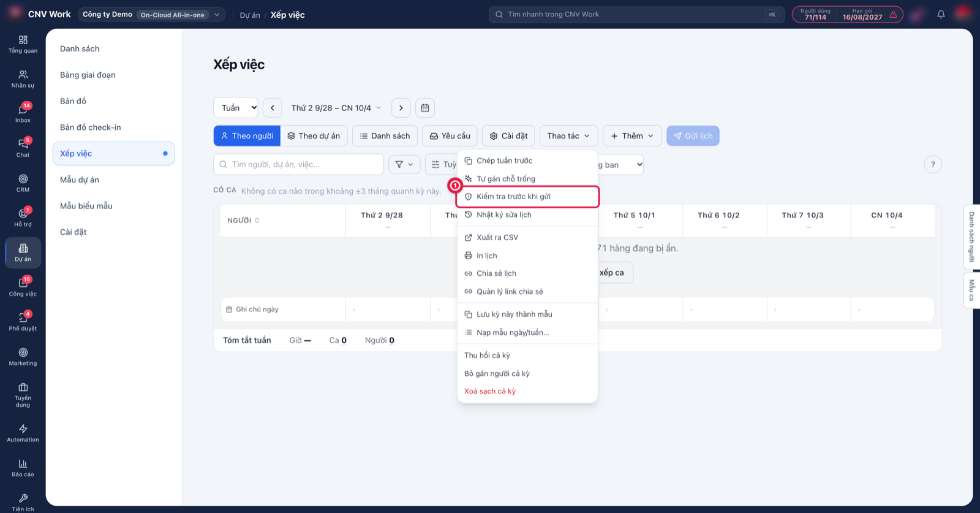
Task: Click the Yêu cầu button
Action: point(450,136)
